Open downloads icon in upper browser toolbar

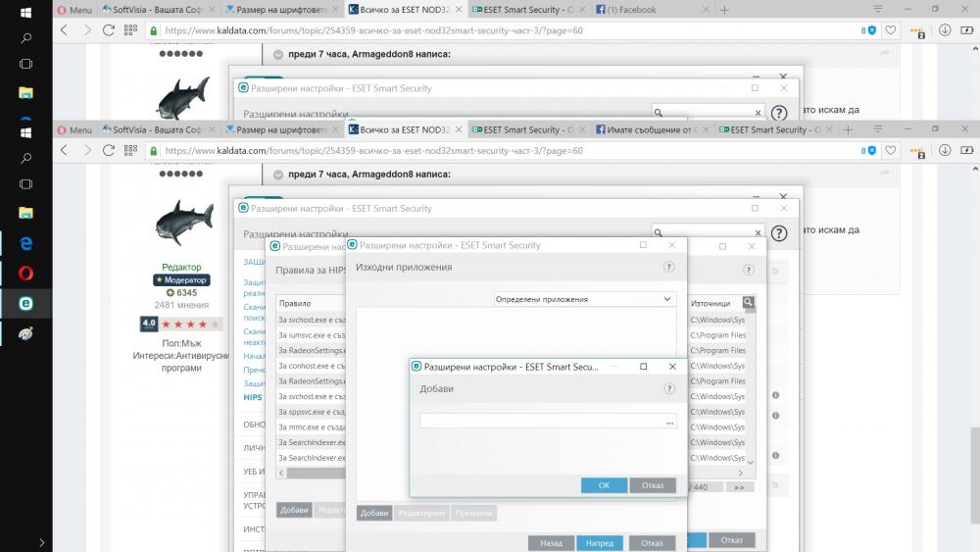pos(945,30)
